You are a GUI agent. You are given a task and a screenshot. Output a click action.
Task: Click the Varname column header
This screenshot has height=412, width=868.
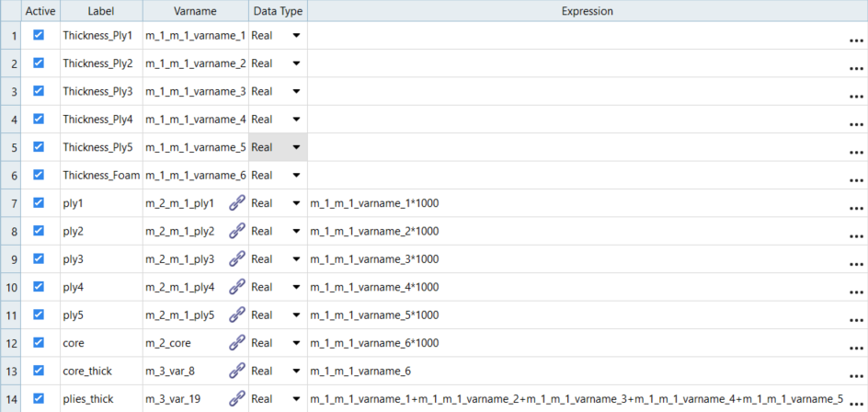point(195,11)
